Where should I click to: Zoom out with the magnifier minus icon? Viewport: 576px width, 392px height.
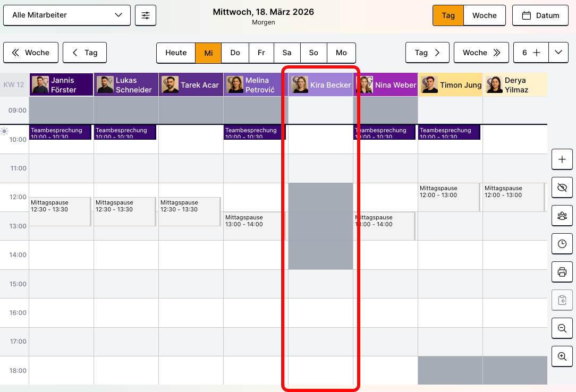[562, 328]
